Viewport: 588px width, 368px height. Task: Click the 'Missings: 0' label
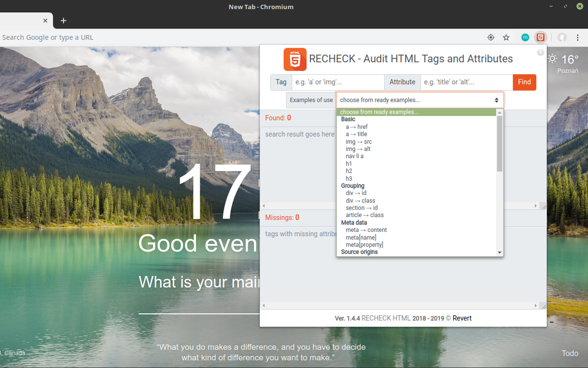coord(282,217)
